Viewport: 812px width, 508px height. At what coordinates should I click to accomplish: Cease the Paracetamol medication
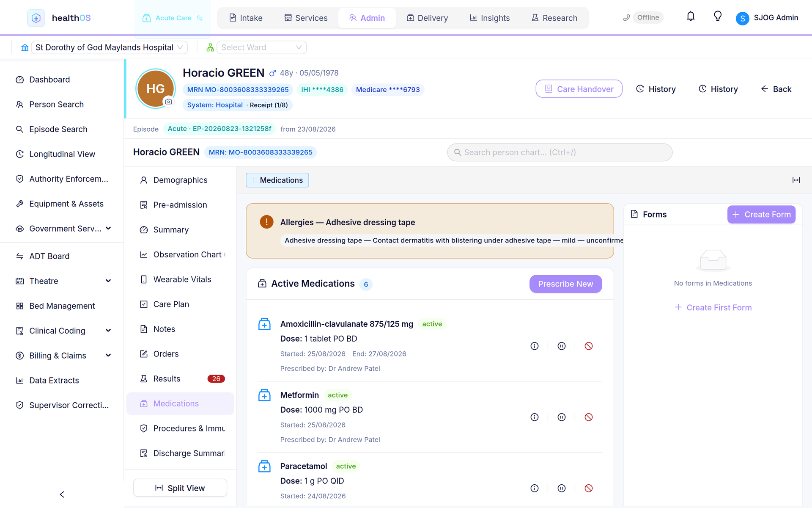coord(589,489)
